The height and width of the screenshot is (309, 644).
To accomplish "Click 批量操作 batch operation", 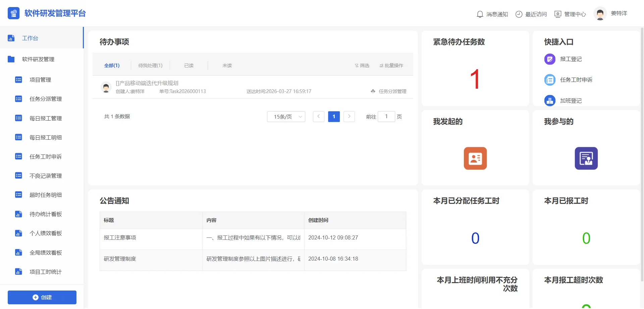I will click(391, 65).
